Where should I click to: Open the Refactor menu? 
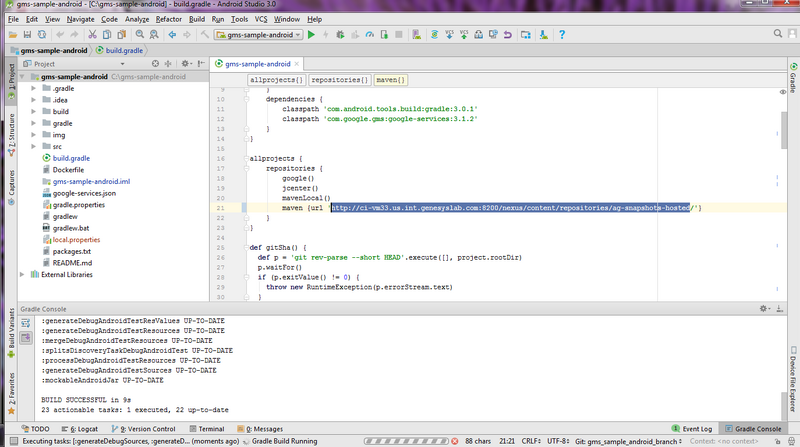tap(168, 19)
